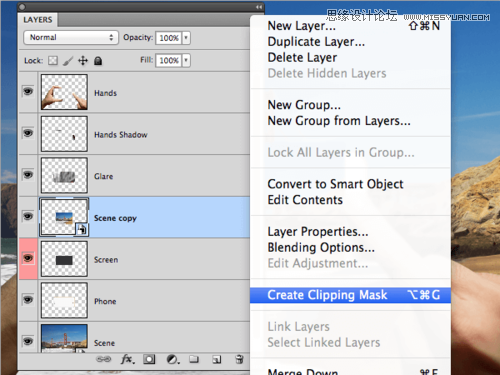Close the Layers panel with round button
This screenshot has width=500, height=375.
[x=22, y=7]
